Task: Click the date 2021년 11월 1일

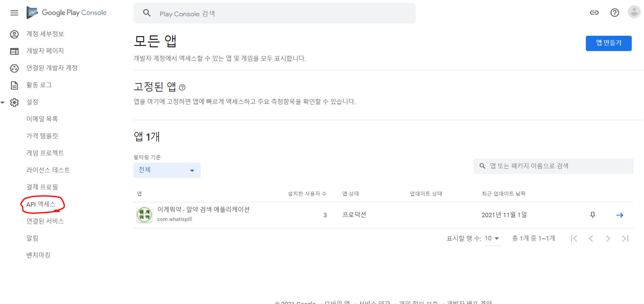Action: click(504, 215)
